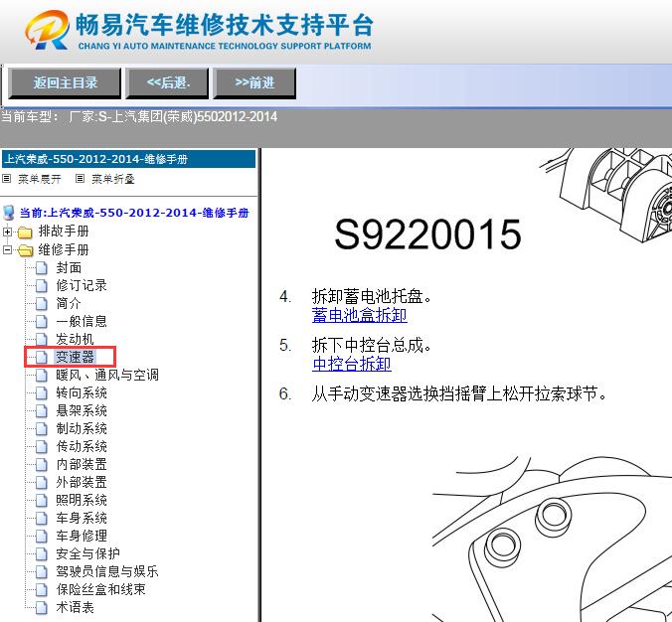Screen dimensions: 672x622
Task: Click the page icon next to 制动系统
Action: (41, 429)
